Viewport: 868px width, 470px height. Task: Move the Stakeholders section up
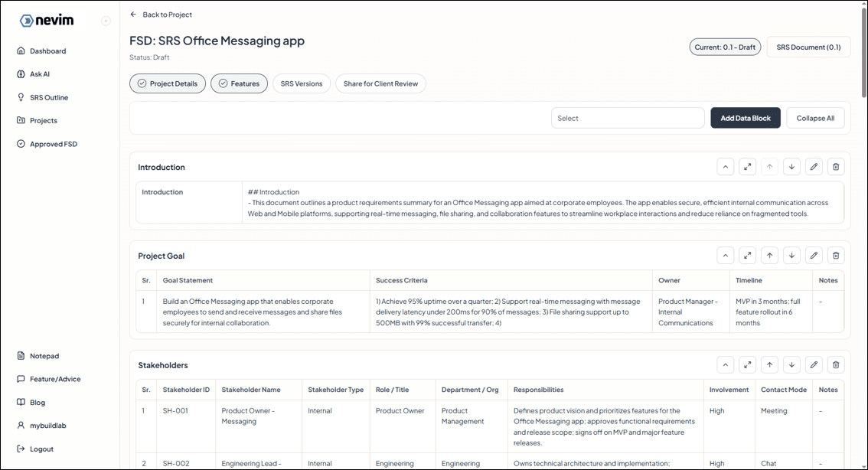coord(769,365)
